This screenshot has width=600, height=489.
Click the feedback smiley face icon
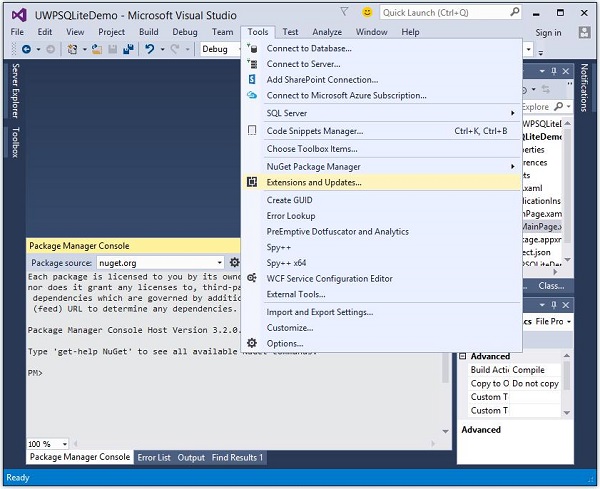pos(366,13)
